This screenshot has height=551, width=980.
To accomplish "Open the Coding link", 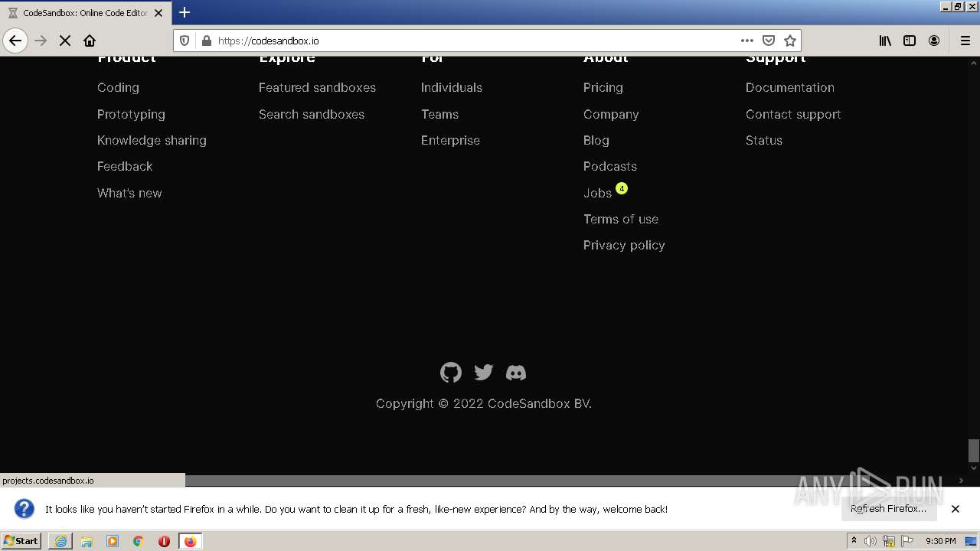I will click(118, 87).
